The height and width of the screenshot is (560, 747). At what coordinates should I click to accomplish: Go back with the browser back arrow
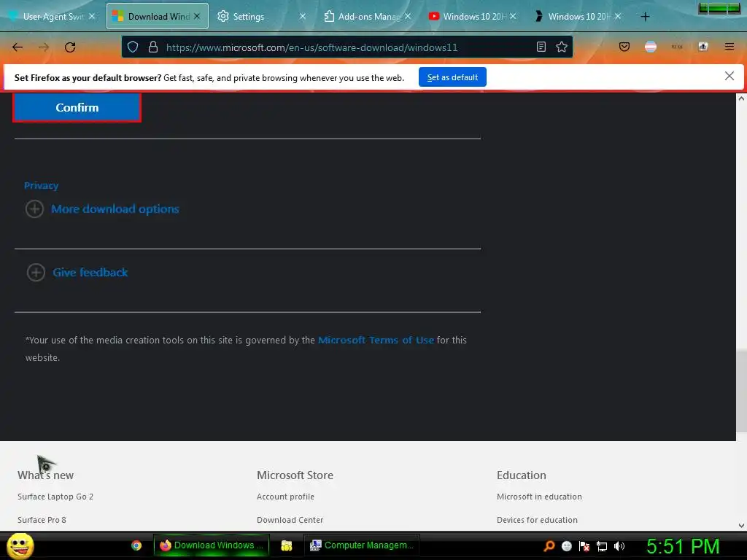pyautogui.click(x=18, y=47)
